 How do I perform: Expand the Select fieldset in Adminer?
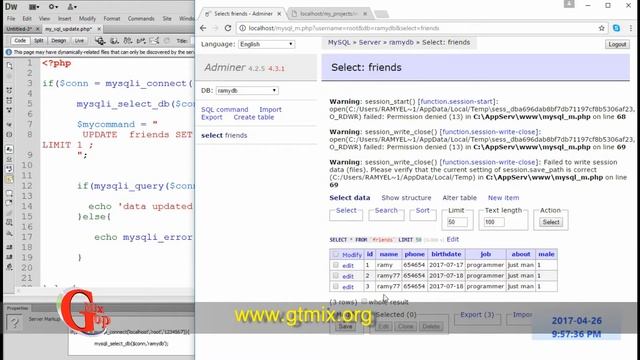pos(346,210)
